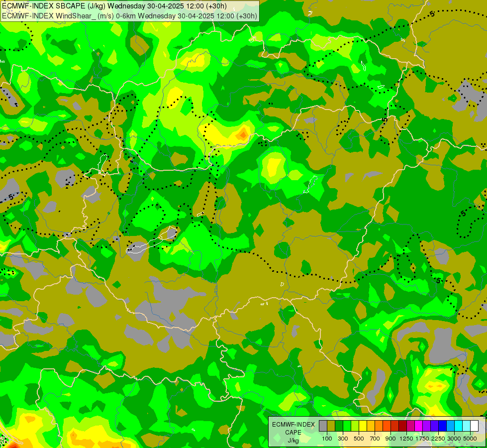Viewport: 487px width, 448px height.
Task: Select the pure yellow legend swatch
Action: 363,426
